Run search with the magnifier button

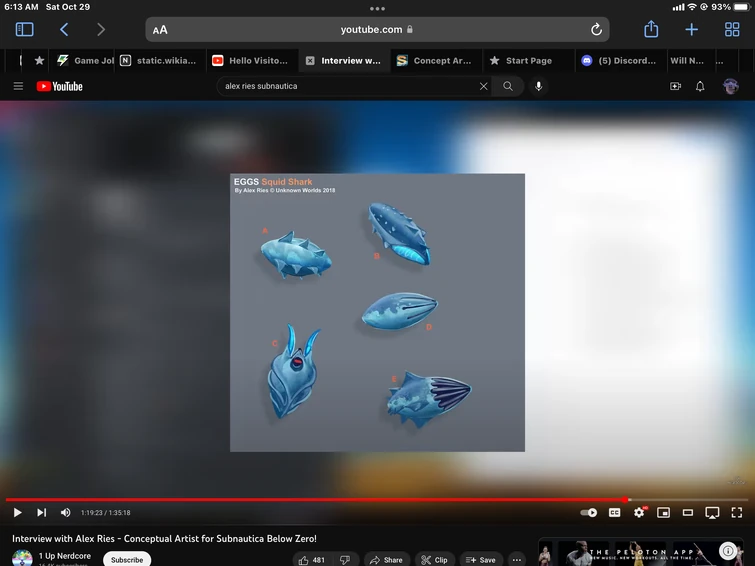tap(508, 86)
